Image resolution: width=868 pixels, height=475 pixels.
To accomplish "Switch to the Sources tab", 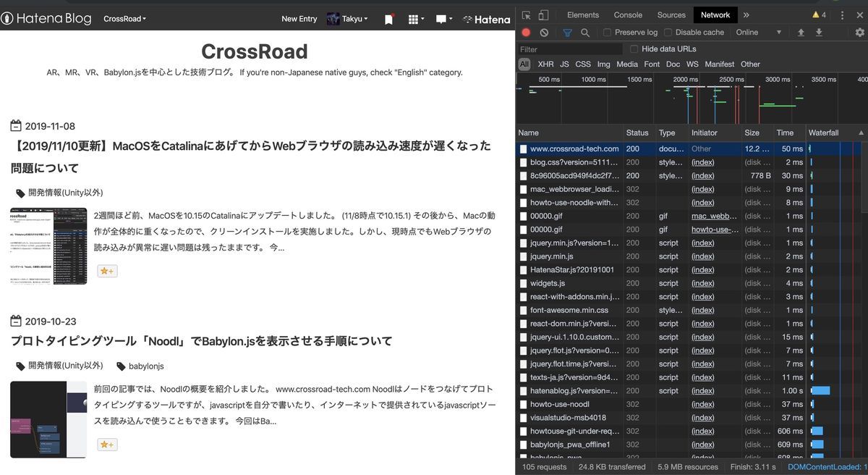I will [x=671, y=14].
